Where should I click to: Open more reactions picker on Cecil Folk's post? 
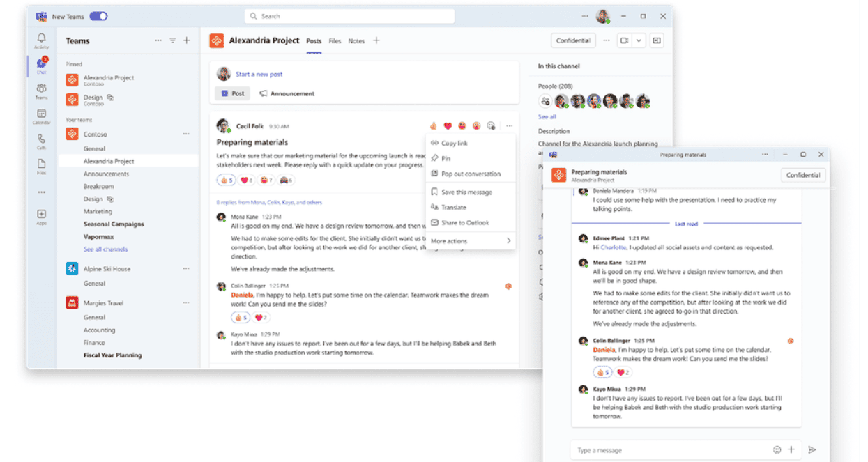492,126
